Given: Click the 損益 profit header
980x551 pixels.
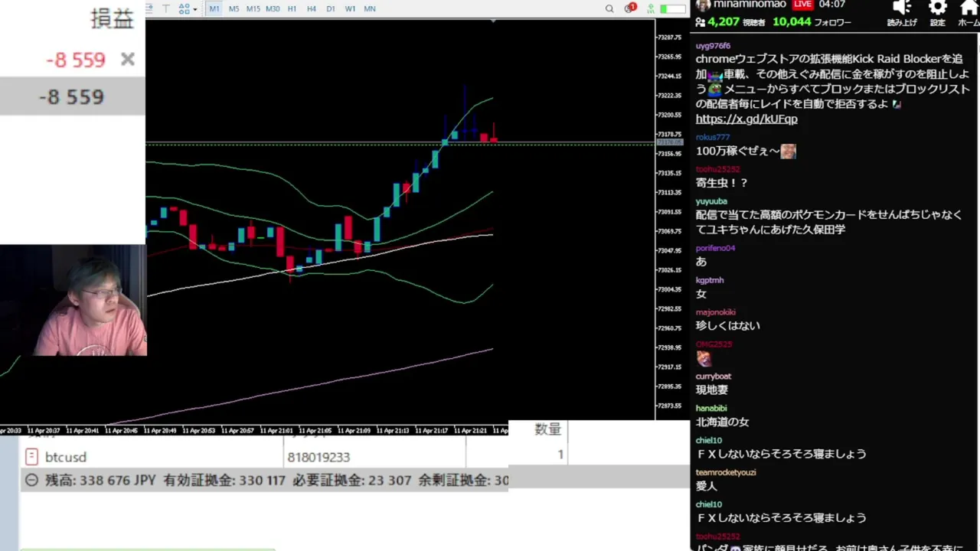Looking at the screenshot, I should pos(112,19).
